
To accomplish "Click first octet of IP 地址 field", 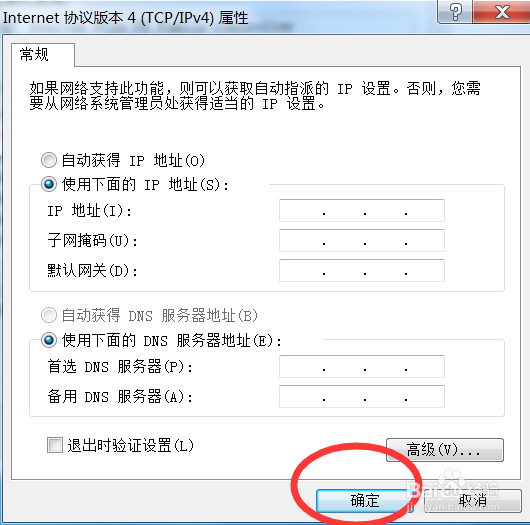I will [x=302, y=211].
